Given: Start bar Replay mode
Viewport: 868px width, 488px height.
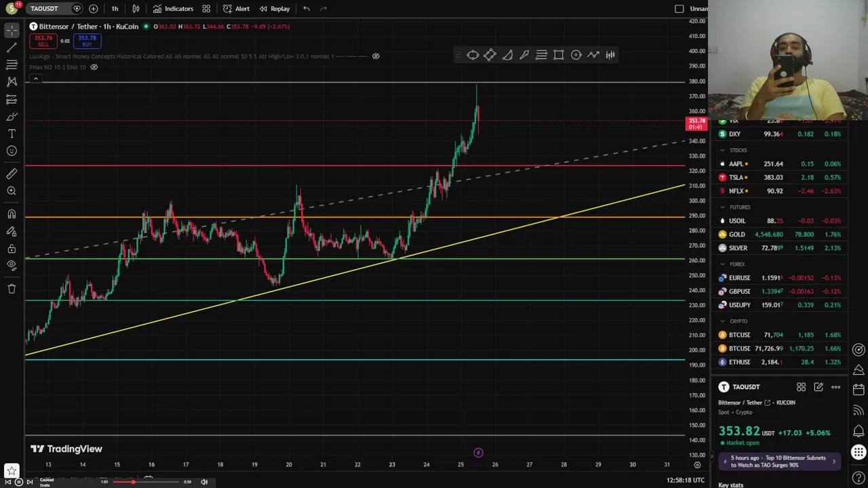Looking at the screenshot, I should pos(275,9).
